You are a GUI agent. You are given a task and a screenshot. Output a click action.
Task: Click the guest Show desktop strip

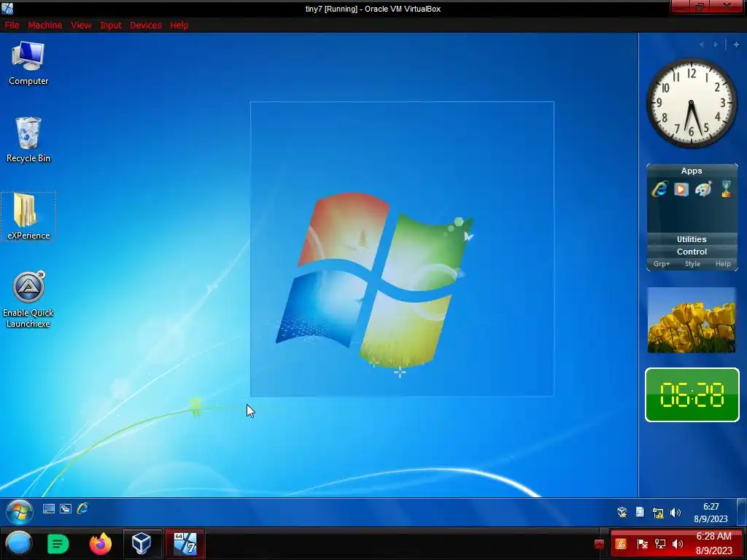click(741, 512)
